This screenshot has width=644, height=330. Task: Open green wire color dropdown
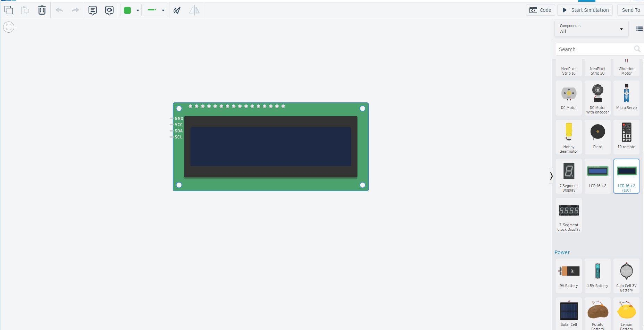pos(131,10)
